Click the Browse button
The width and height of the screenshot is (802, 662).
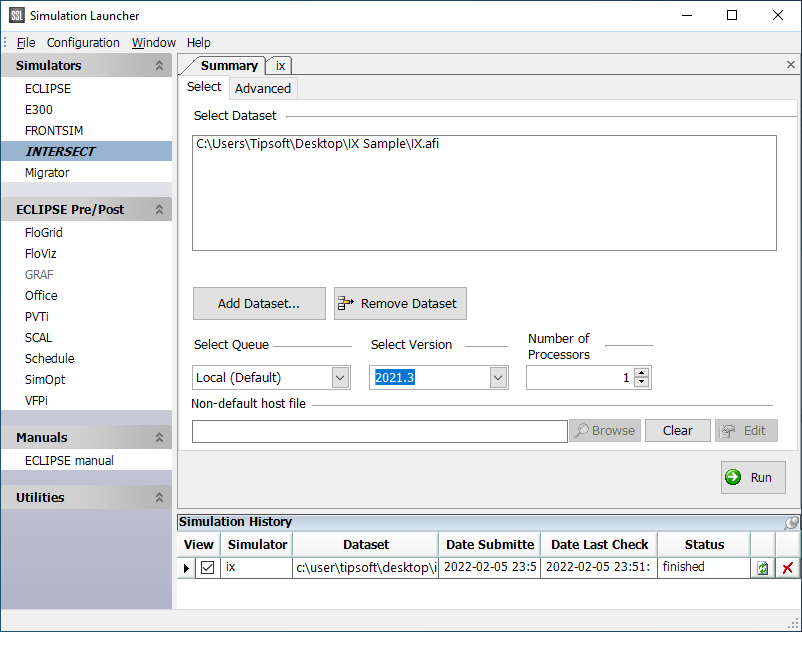(x=605, y=431)
